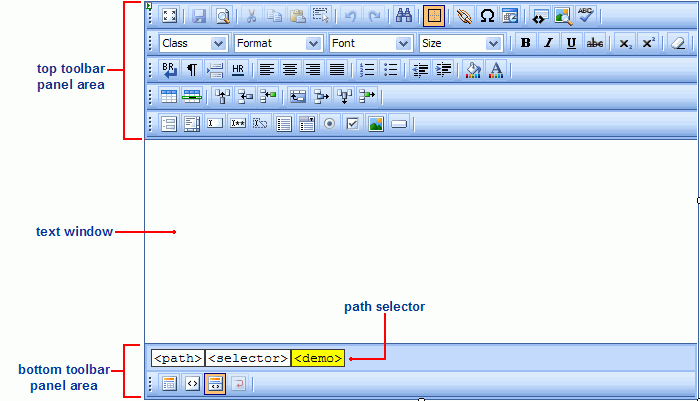
Task: Toggle Superscript formatting
Action: 648,43
